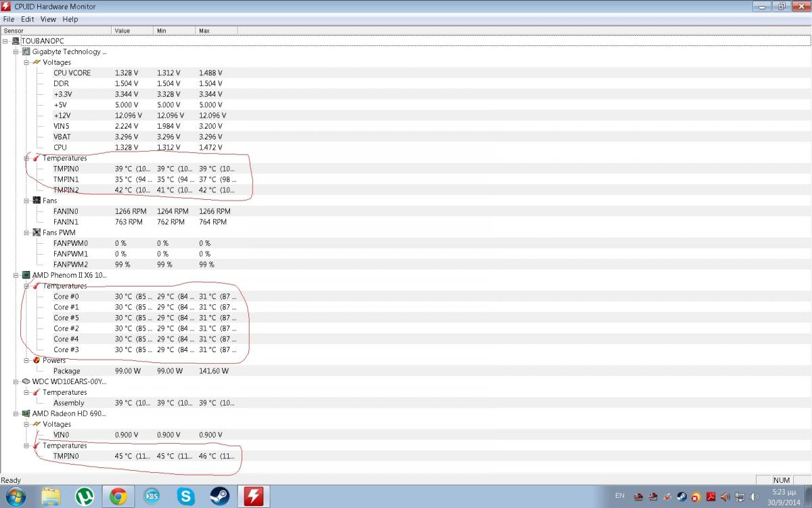
Task: Click the Sensor column header
Action: pos(55,30)
